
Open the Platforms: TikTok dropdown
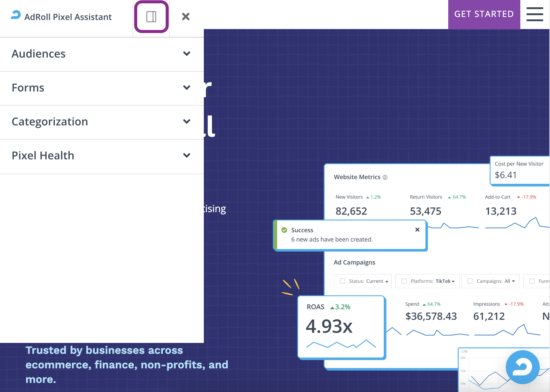coord(427,281)
